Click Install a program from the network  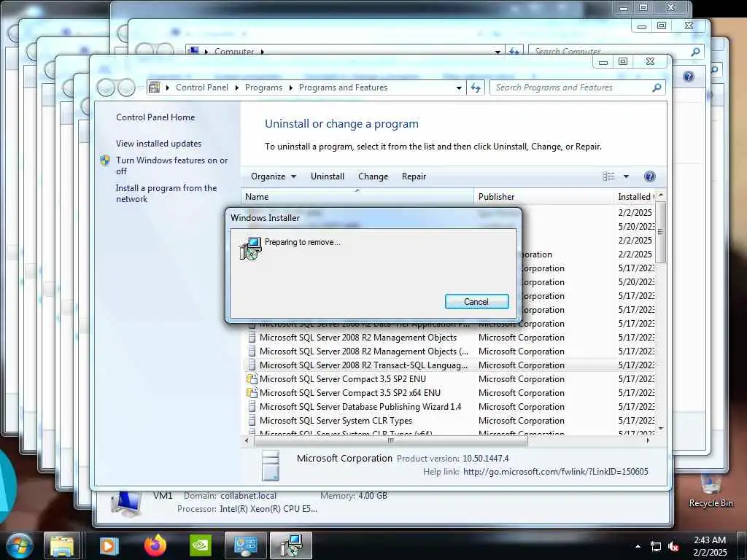[166, 193]
